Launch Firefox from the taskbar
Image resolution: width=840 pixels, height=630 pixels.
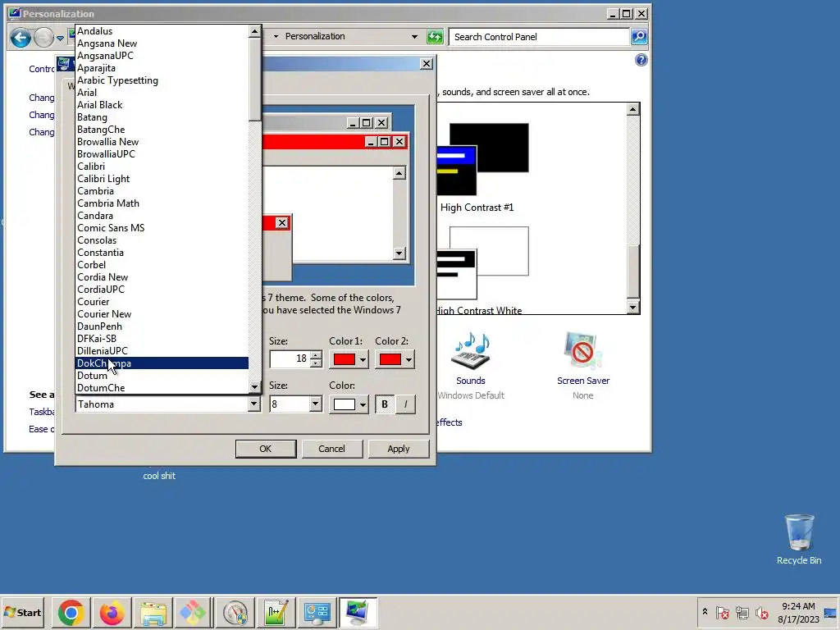[112, 612]
